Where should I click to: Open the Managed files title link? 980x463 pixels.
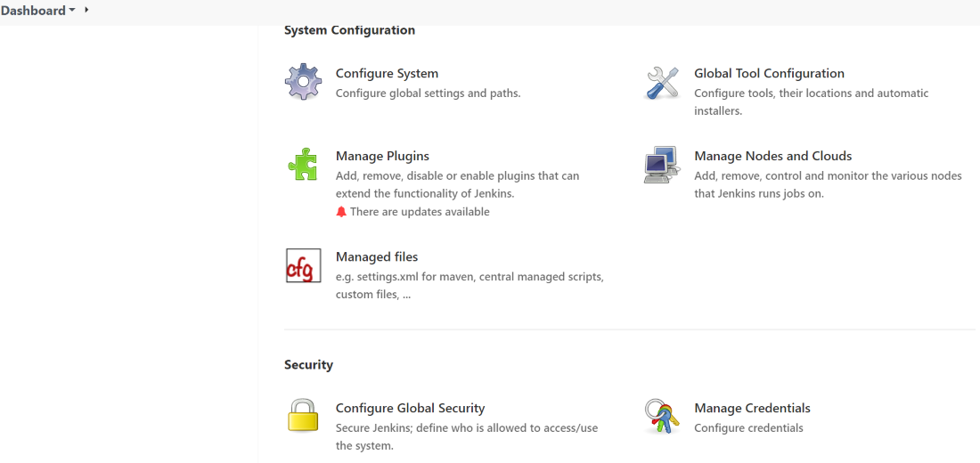coord(377,256)
